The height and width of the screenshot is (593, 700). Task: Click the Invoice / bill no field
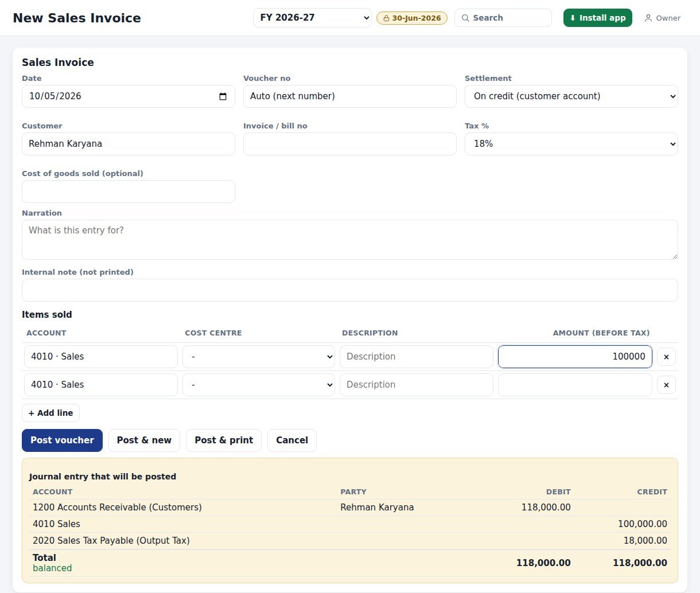pos(350,144)
